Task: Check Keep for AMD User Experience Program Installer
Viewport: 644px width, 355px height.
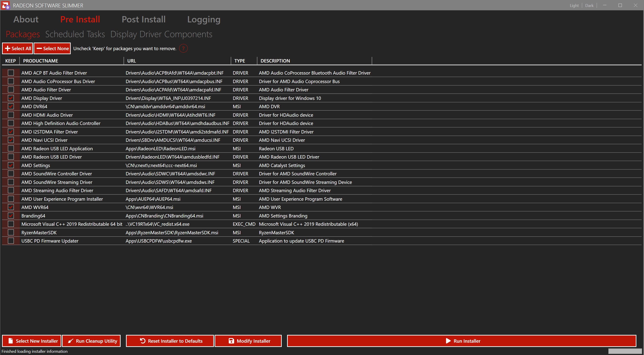Action: pos(11,199)
